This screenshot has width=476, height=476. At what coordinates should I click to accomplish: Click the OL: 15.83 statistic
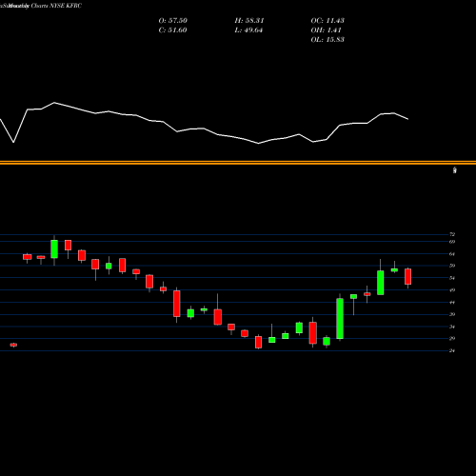click(327, 40)
